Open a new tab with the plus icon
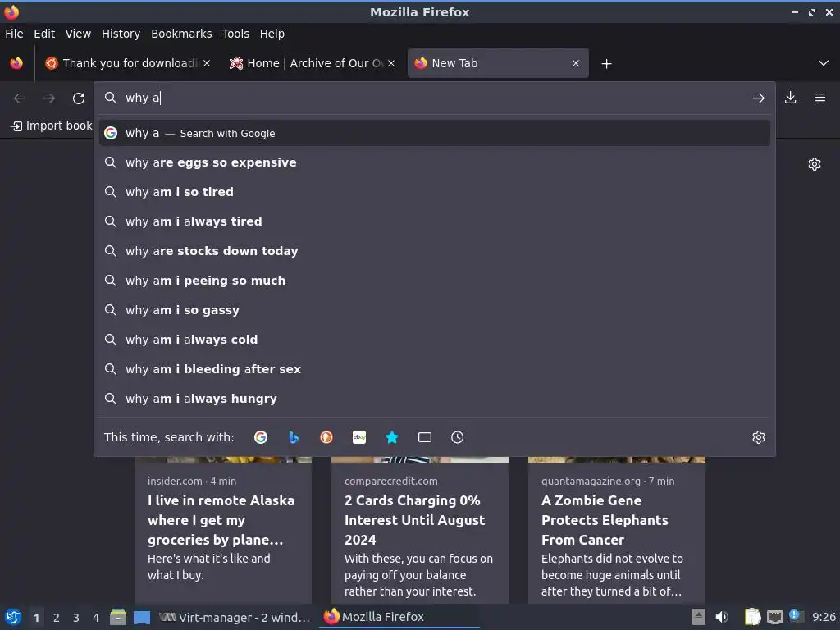The image size is (840, 630). [606, 64]
